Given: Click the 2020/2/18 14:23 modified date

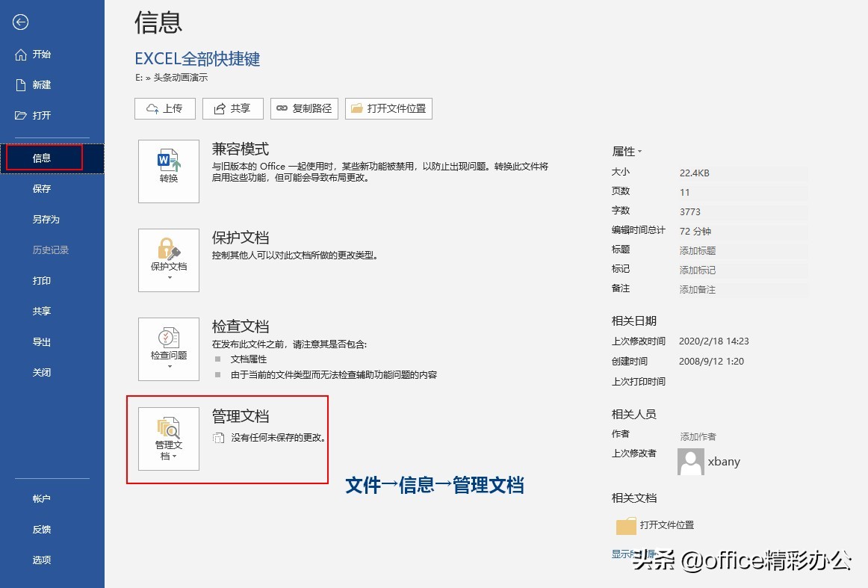Looking at the screenshot, I should click(713, 341).
